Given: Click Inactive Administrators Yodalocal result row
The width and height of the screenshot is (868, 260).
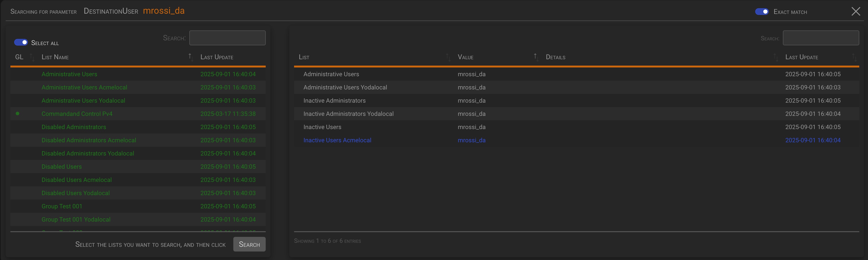Looking at the screenshot, I should [x=348, y=114].
